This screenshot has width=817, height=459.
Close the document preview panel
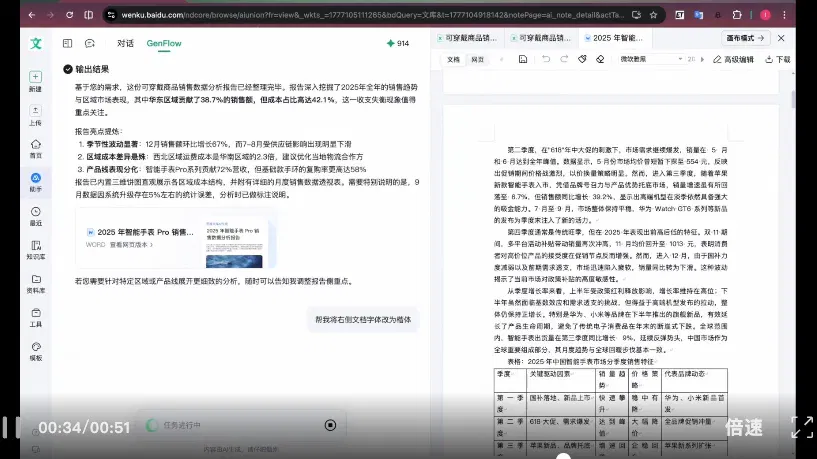click(781, 38)
